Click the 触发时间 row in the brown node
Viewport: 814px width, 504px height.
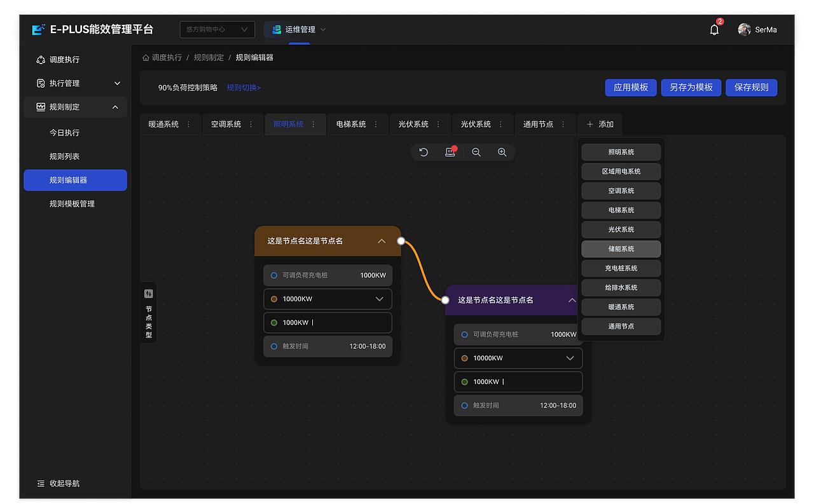coord(328,346)
